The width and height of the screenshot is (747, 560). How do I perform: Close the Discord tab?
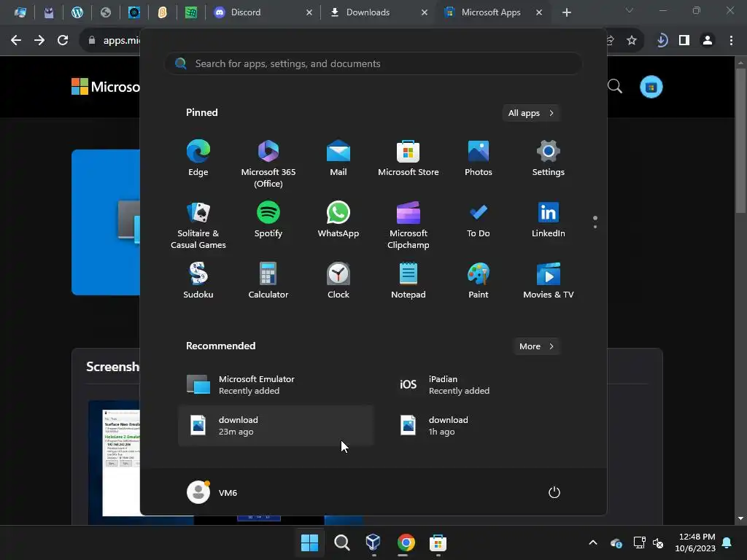(309, 12)
